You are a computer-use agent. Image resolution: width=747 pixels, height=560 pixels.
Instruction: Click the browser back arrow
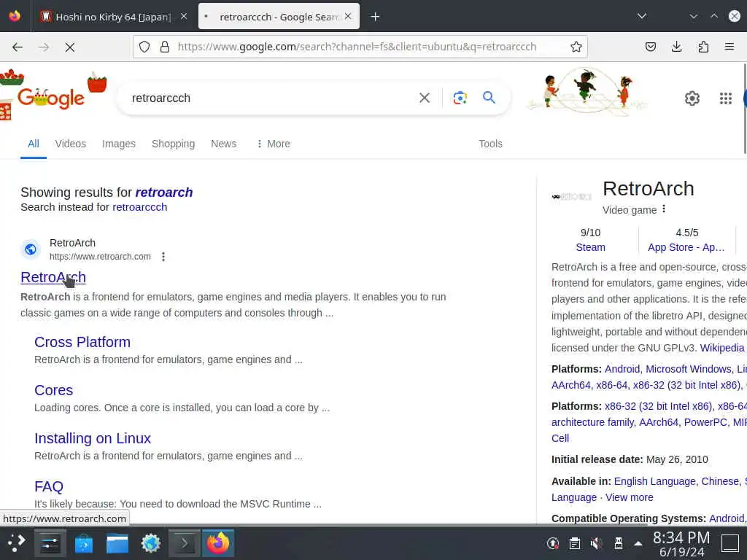[x=18, y=47]
